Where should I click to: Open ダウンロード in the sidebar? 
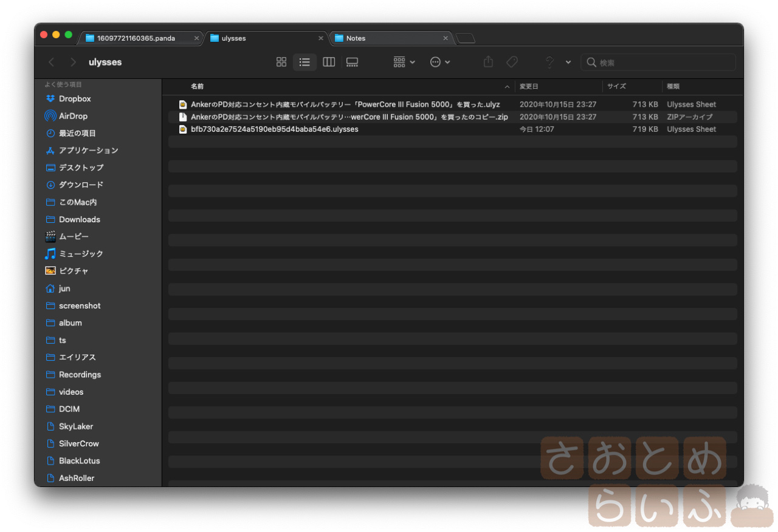tap(81, 185)
